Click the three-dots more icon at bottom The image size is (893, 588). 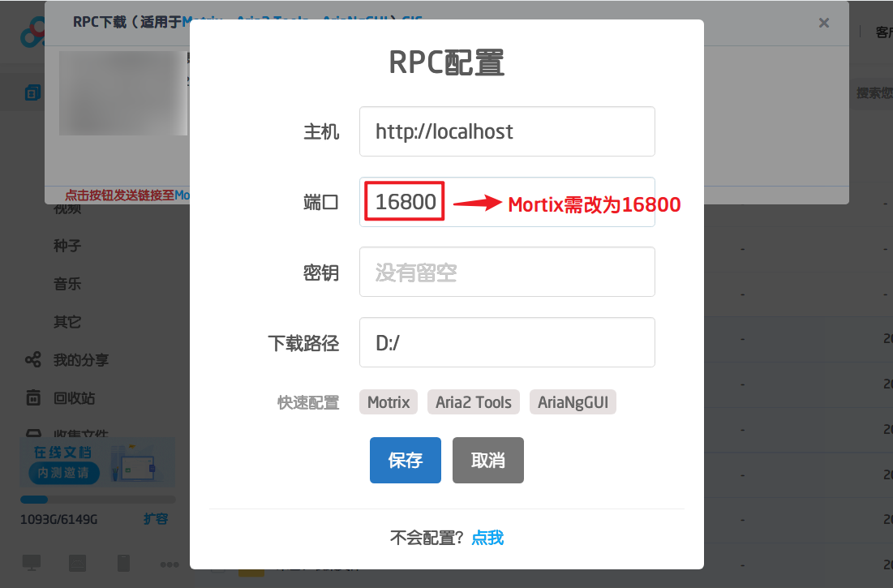(x=170, y=564)
